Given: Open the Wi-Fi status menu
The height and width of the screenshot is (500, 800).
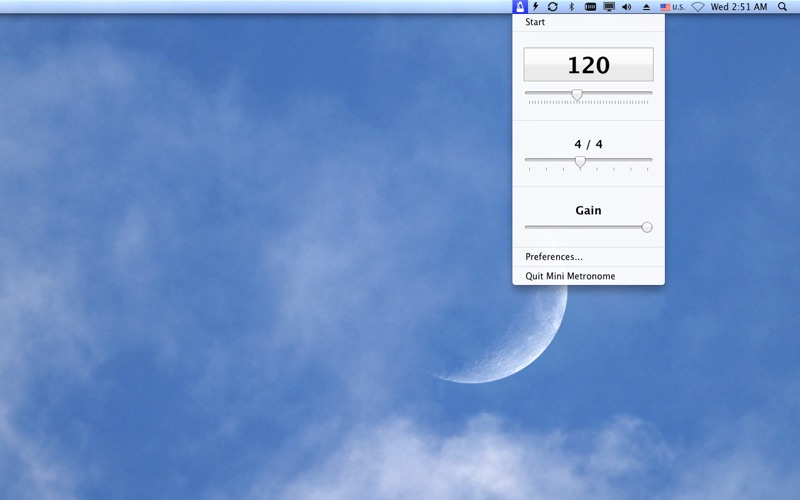Looking at the screenshot, I should pyautogui.click(x=698, y=7).
